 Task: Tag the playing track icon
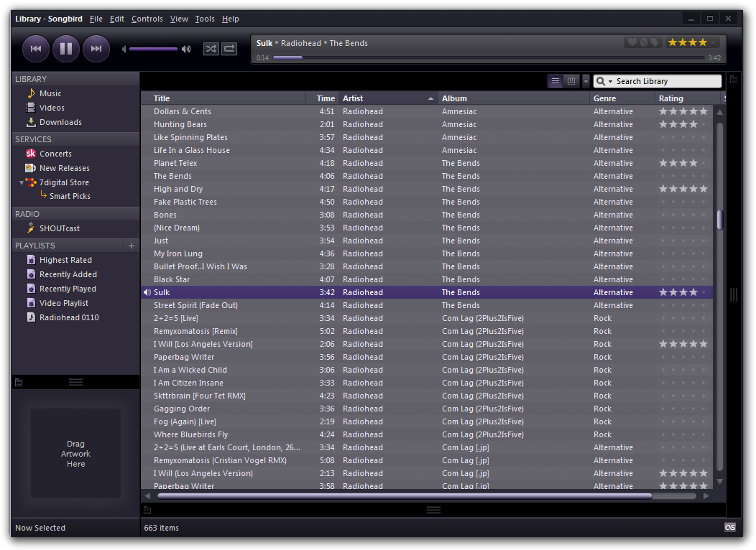pos(655,42)
